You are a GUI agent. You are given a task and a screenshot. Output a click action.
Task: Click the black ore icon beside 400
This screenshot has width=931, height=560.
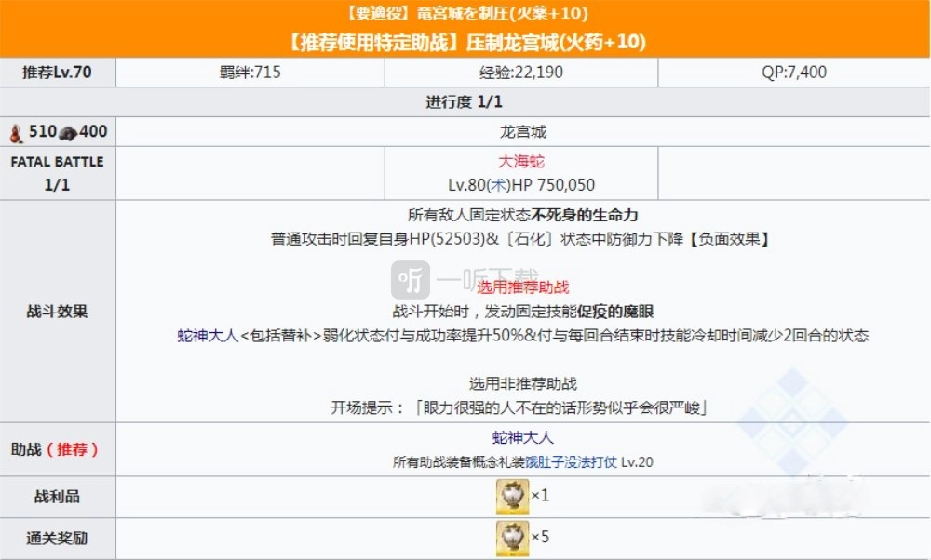pyautogui.click(x=67, y=133)
